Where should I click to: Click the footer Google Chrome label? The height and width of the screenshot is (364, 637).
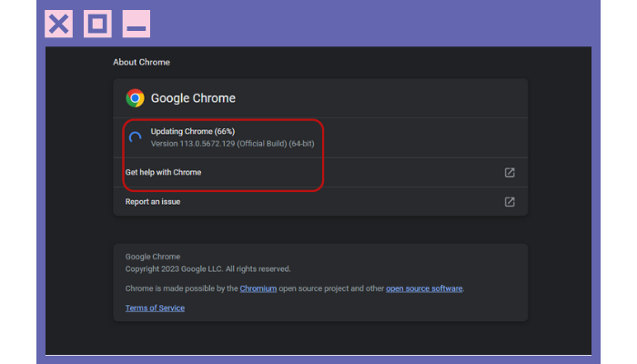(153, 257)
